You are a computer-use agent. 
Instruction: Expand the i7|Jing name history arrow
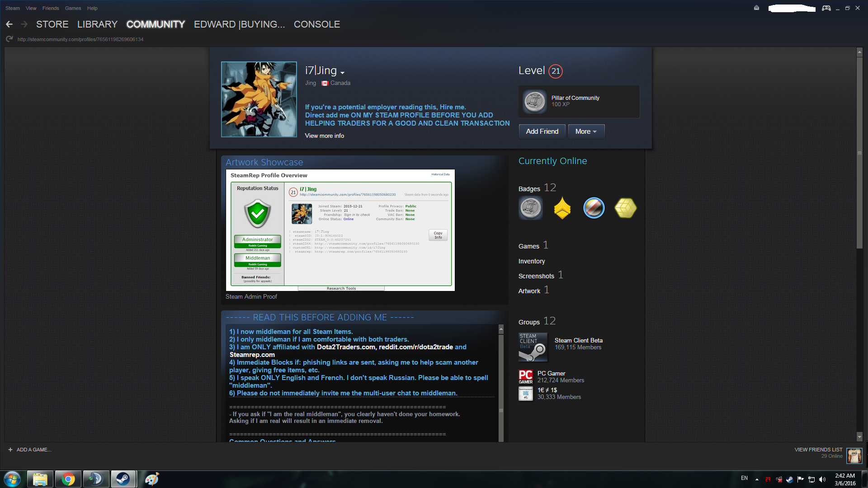343,72
